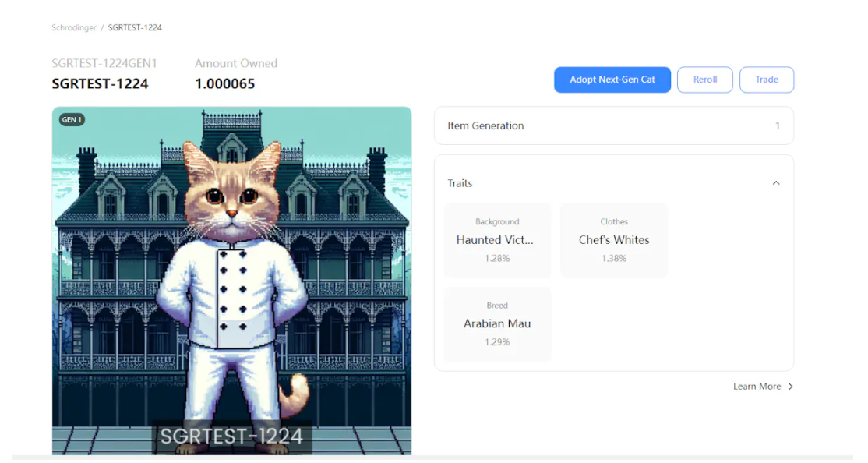Image resolution: width=868 pixels, height=463 pixels.
Task: Select the Clothes trait card Chef's Whites
Action: tap(614, 240)
